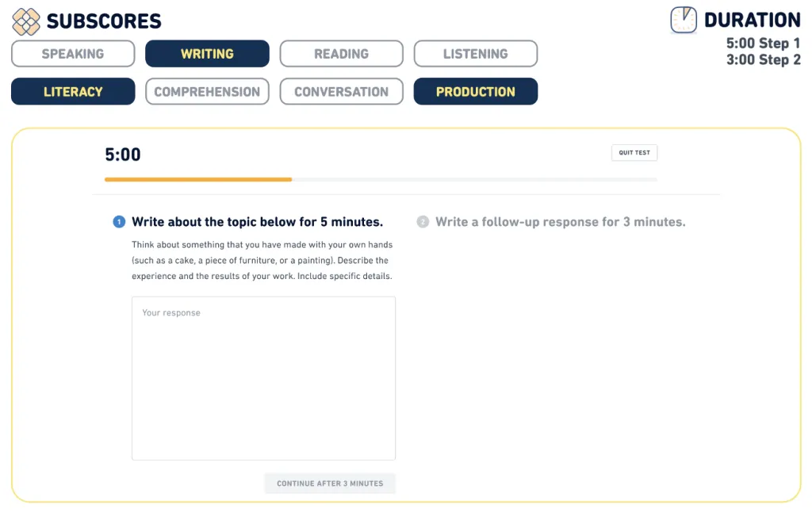Toggle the Comprehension subscore pill

click(x=207, y=92)
